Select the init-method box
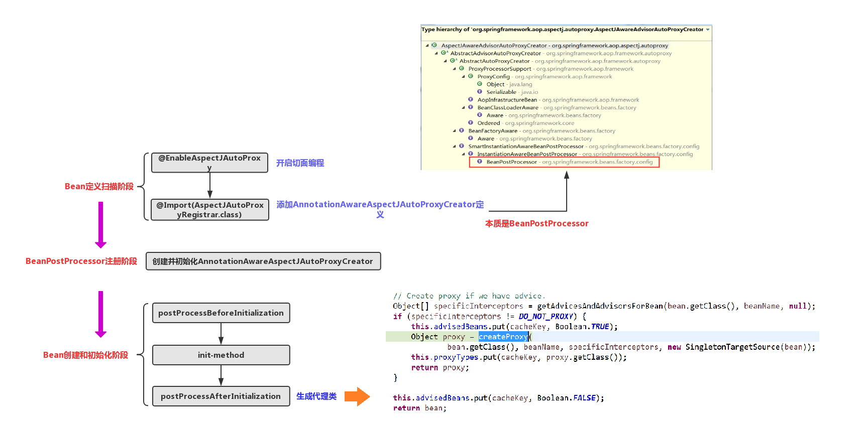This screenshot has width=868, height=422. point(221,355)
